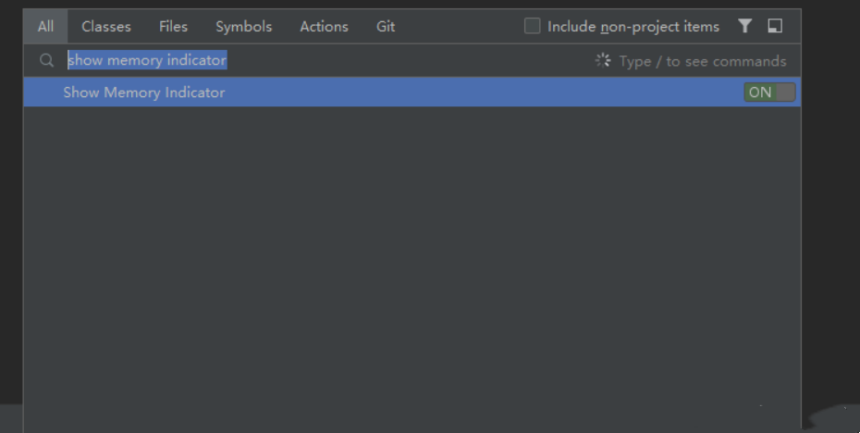Switch to the All tab
The image size is (860, 433).
(46, 26)
